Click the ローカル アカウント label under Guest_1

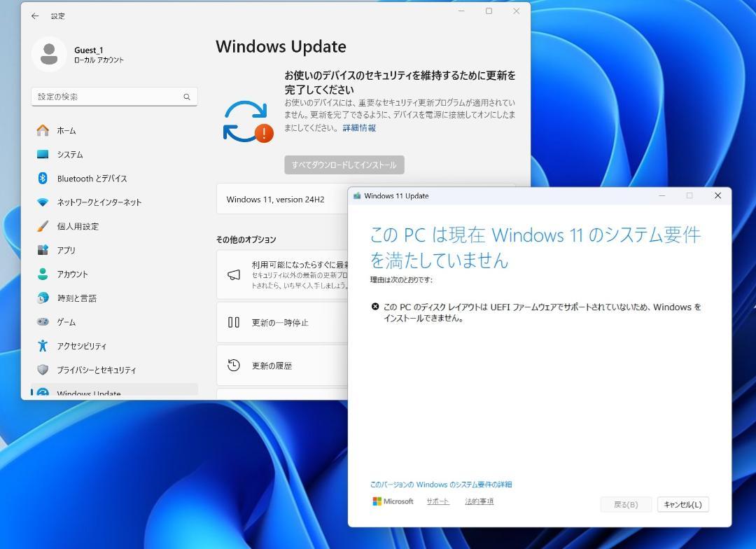pos(99,60)
